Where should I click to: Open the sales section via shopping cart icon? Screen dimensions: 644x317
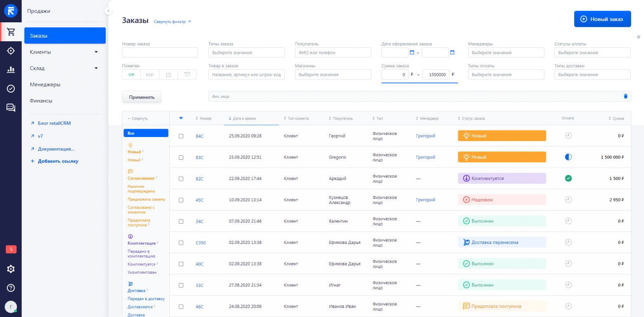pos(11,32)
